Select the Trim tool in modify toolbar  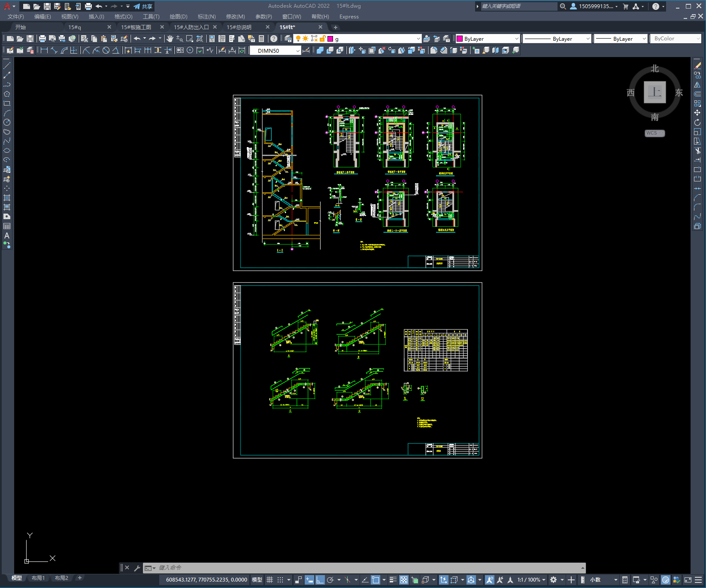click(697, 151)
